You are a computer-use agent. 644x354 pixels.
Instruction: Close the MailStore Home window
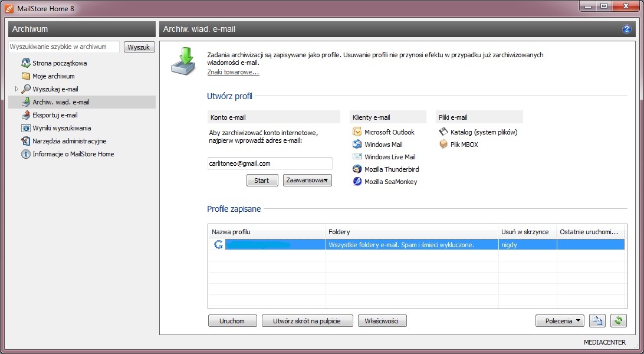click(626, 6)
